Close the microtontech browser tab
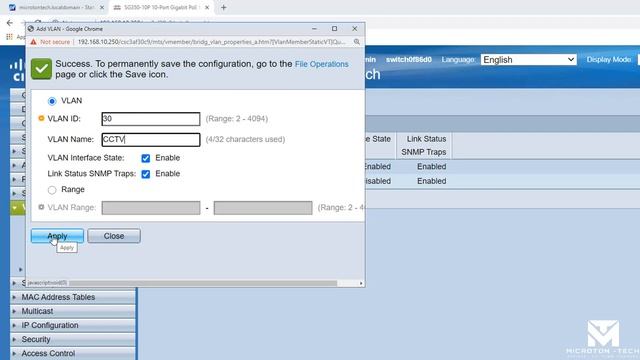 (x=102, y=7)
